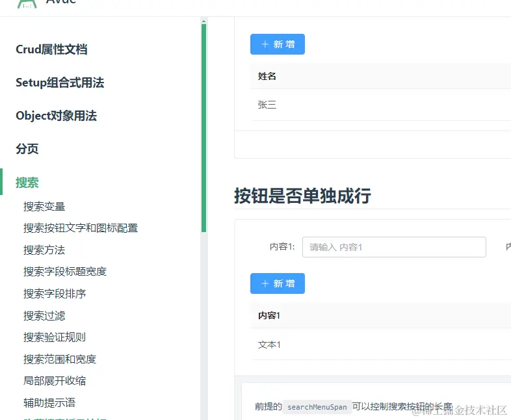Go to 搜索按钮文字和图标配置 subsection
Viewport: 511px width, 420px height.
[x=81, y=228]
